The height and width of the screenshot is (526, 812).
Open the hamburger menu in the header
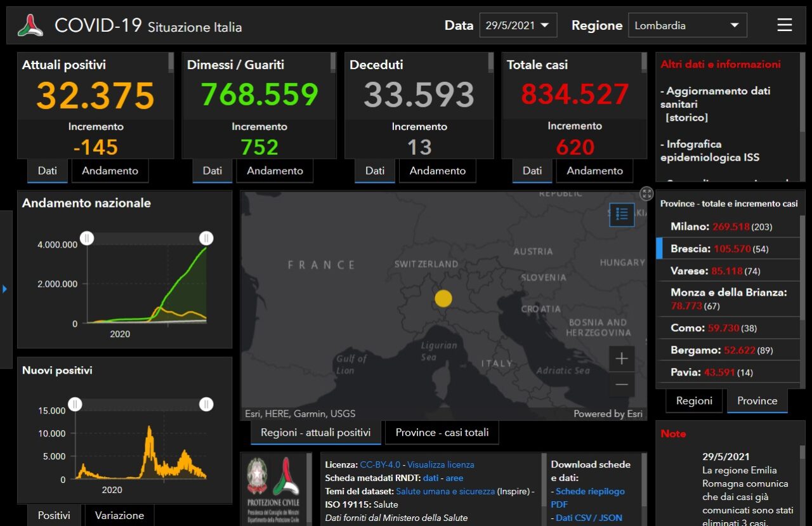pos(784,25)
